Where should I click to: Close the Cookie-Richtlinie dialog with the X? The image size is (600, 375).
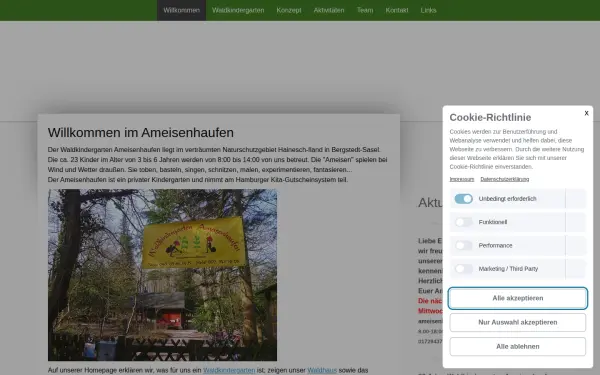586,113
